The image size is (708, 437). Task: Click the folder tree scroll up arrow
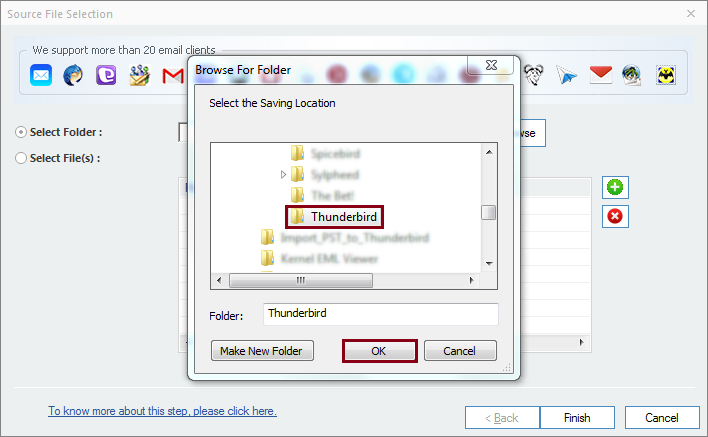click(x=489, y=152)
